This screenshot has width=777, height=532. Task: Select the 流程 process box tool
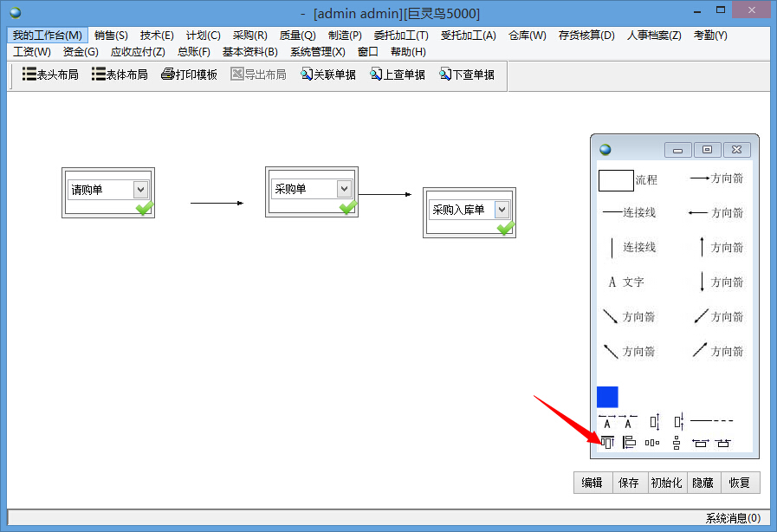click(615, 180)
